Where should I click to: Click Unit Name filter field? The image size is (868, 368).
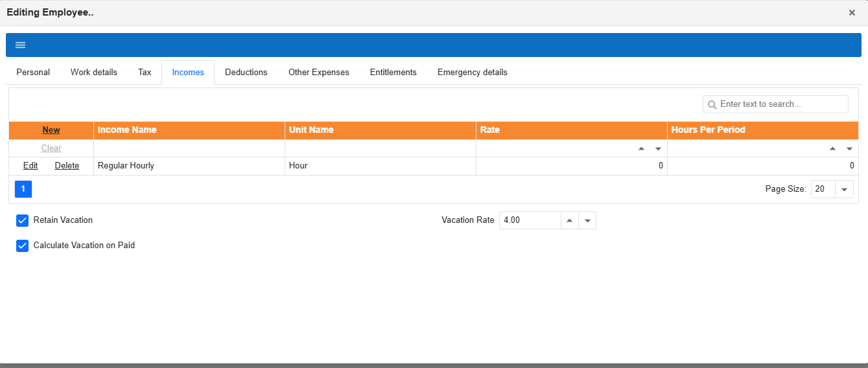click(x=381, y=148)
